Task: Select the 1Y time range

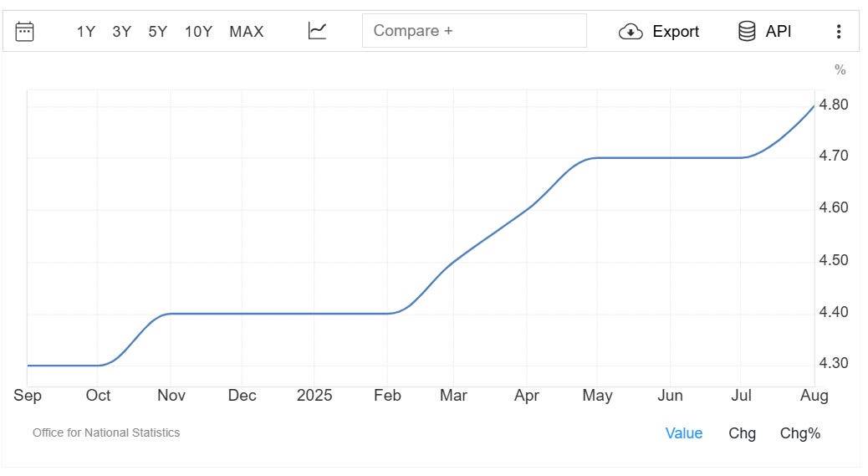Action: point(86,32)
